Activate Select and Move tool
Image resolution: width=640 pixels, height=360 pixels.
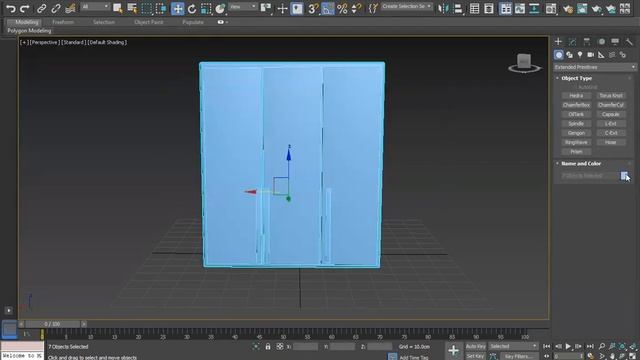pos(178,8)
